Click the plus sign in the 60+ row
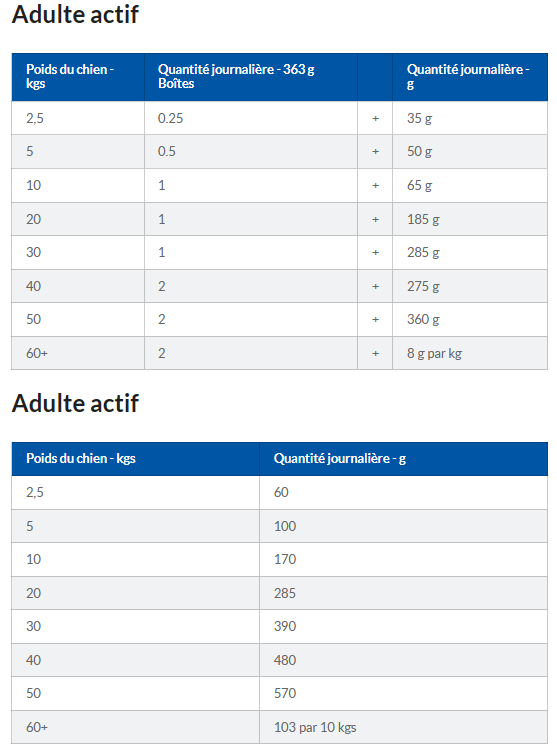Screen dimensions: 557x755 pos(376,353)
